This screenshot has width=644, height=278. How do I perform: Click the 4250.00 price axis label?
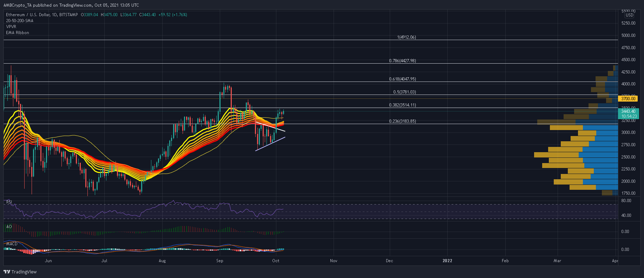pyautogui.click(x=629, y=72)
